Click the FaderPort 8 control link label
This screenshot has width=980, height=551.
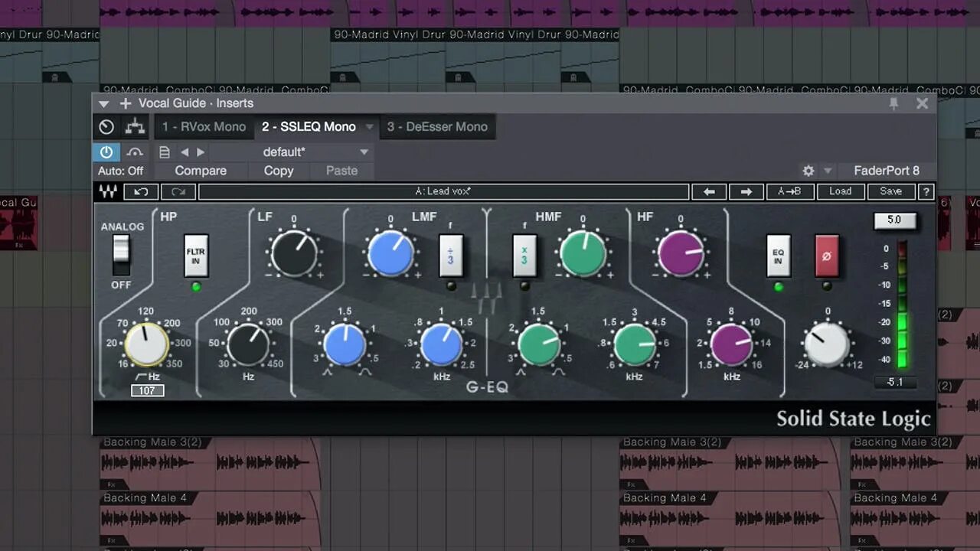click(887, 171)
